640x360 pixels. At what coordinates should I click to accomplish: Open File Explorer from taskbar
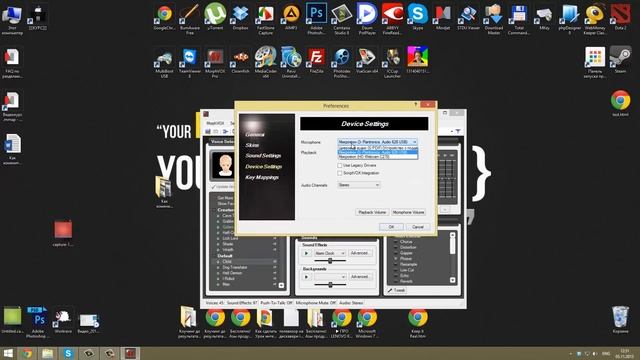coord(48,353)
